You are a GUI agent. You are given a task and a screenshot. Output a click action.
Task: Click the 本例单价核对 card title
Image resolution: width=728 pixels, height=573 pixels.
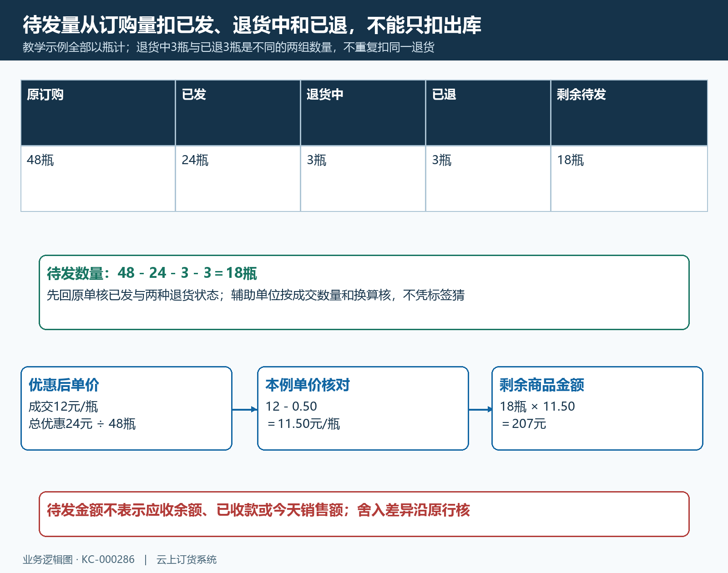click(308, 385)
